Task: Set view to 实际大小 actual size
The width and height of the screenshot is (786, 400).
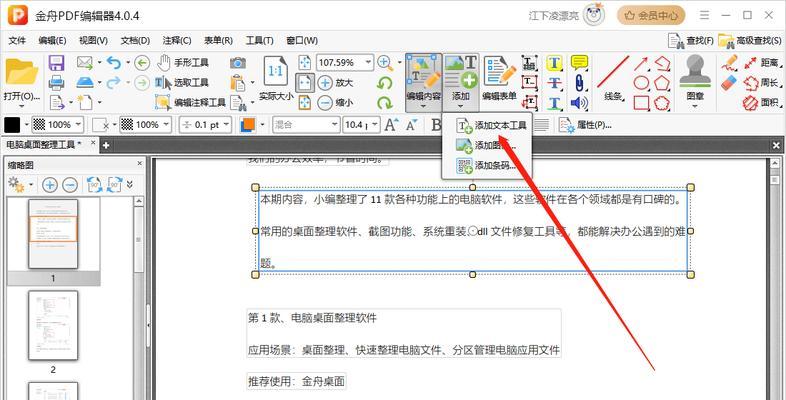Action: click(x=276, y=79)
